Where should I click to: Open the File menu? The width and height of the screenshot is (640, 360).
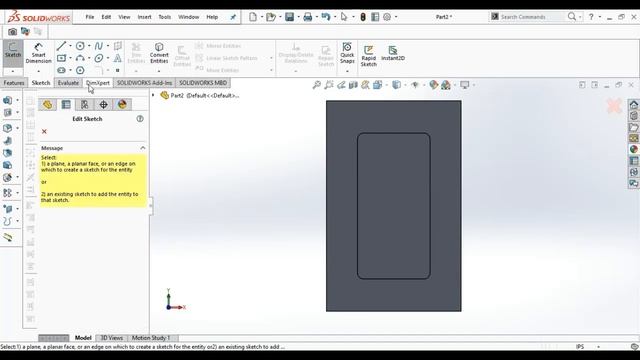90,17
